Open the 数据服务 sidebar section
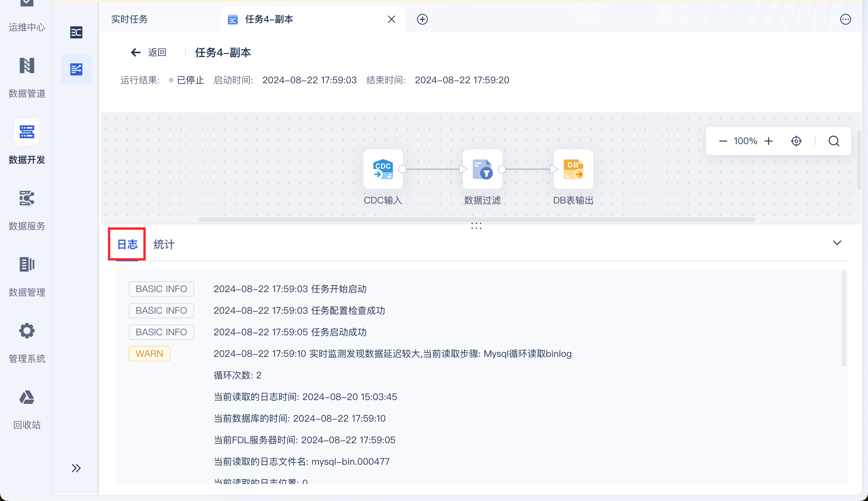 coord(27,209)
